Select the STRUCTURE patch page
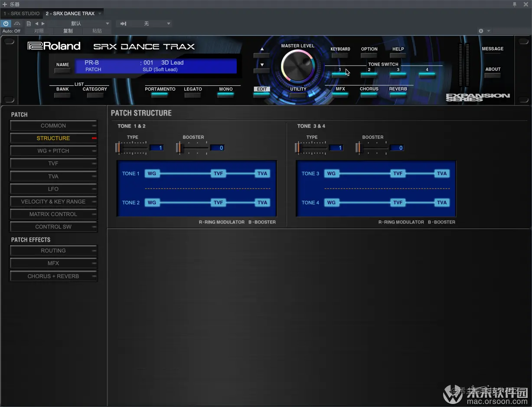 pyautogui.click(x=53, y=138)
